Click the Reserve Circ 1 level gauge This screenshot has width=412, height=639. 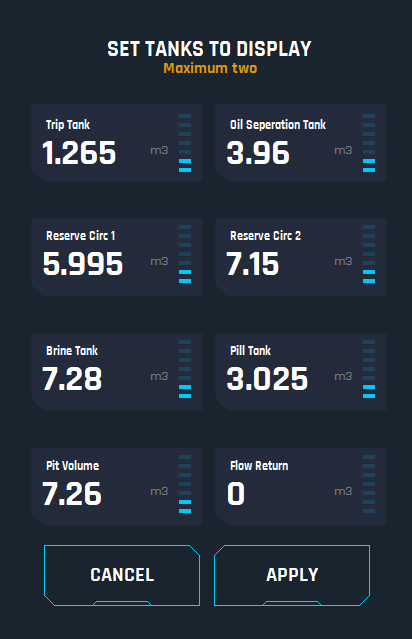click(185, 254)
